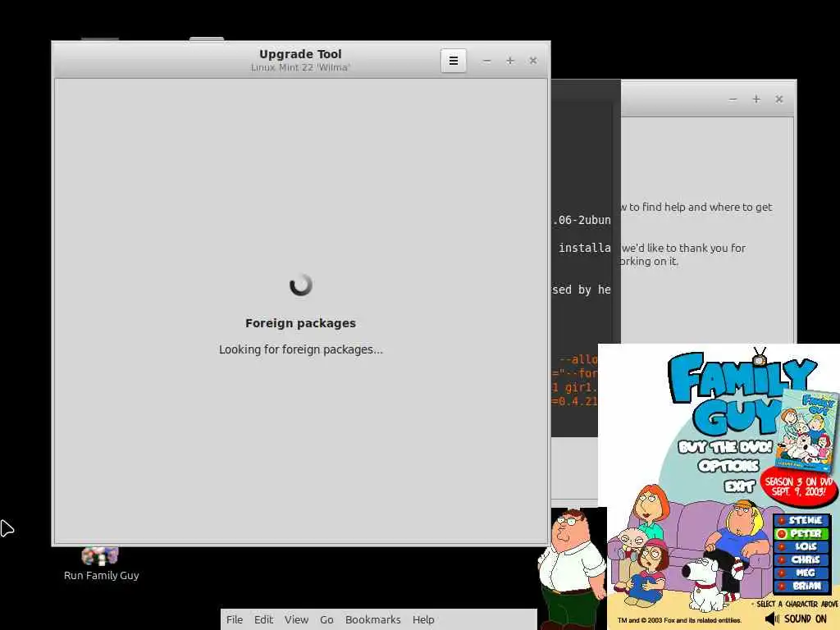This screenshot has height=630, width=840.
Task: Open Options in Family Guy app
Action: (x=728, y=466)
